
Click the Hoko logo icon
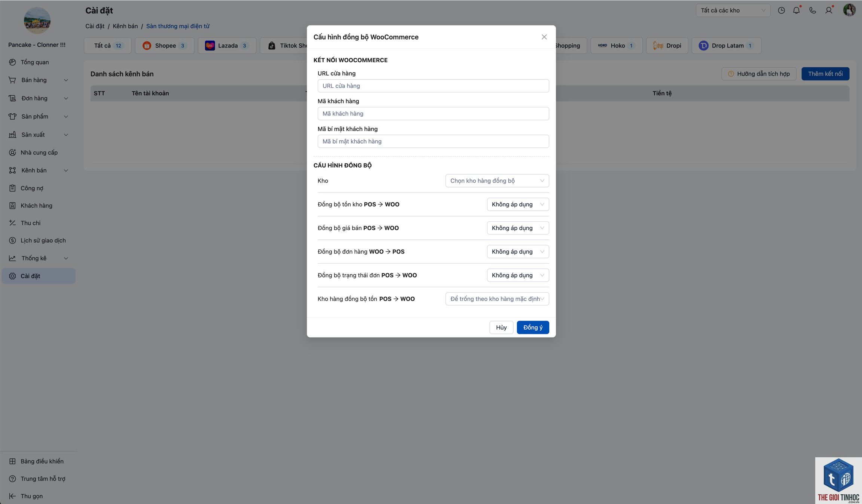click(602, 46)
